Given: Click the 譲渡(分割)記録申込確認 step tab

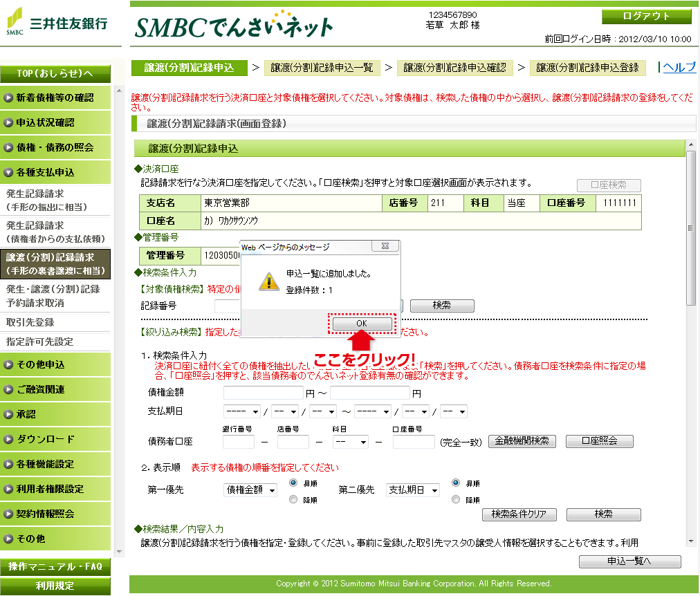Looking at the screenshot, I should coord(455,68).
